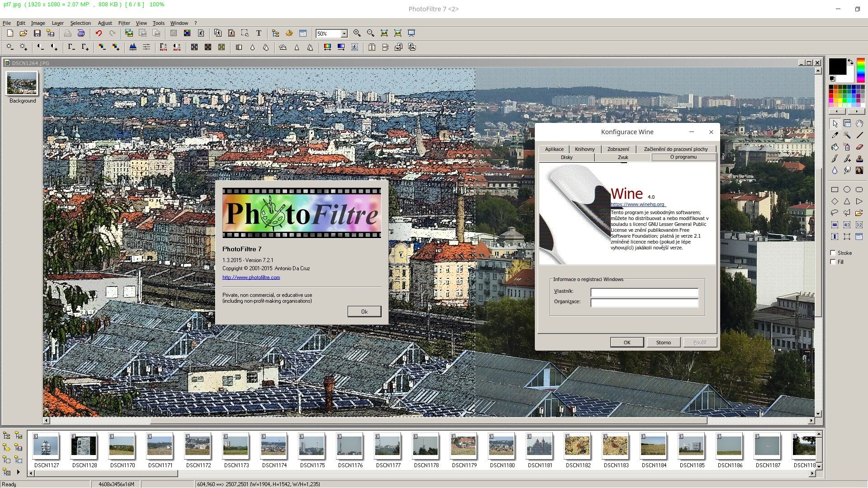This screenshot has height=488, width=868.
Task: Click the Text tool T icon
Action: pyautogui.click(x=259, y=33)
